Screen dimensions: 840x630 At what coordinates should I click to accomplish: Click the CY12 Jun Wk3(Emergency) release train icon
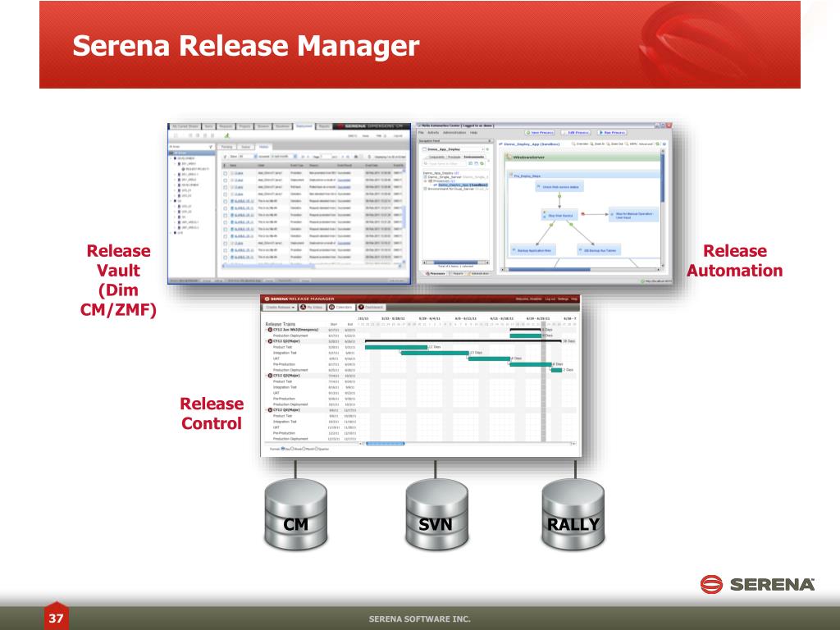coord(270,330)
